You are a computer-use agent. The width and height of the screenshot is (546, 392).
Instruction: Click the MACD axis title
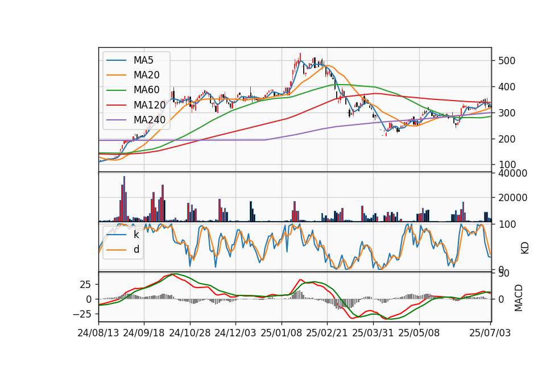coord(519,298)
